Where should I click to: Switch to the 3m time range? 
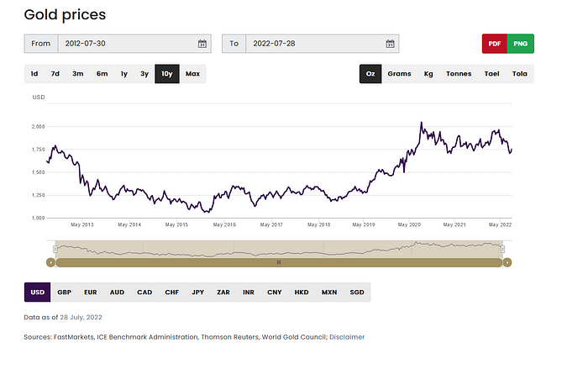click(78, 74)
